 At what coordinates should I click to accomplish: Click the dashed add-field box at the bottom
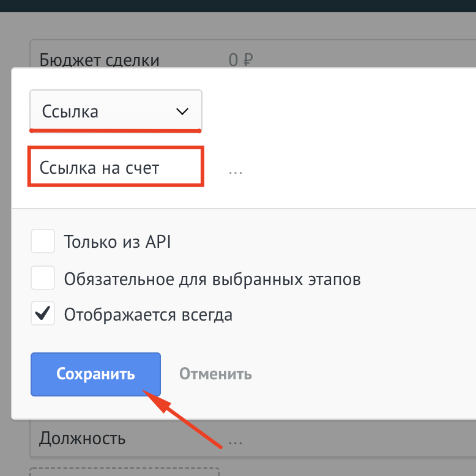(125, 472)
